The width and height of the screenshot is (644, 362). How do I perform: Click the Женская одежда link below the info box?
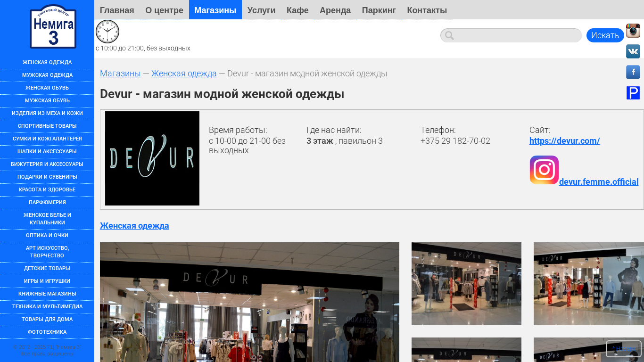pos(134,226)
